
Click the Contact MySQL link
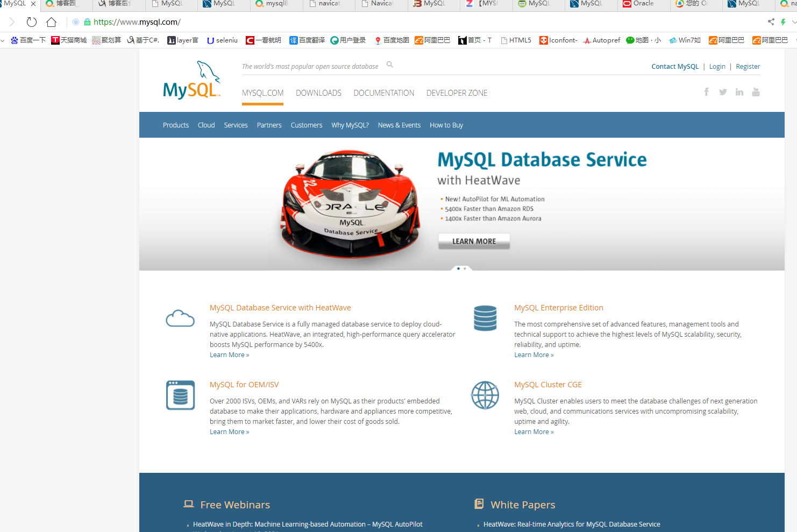(675, 67)
